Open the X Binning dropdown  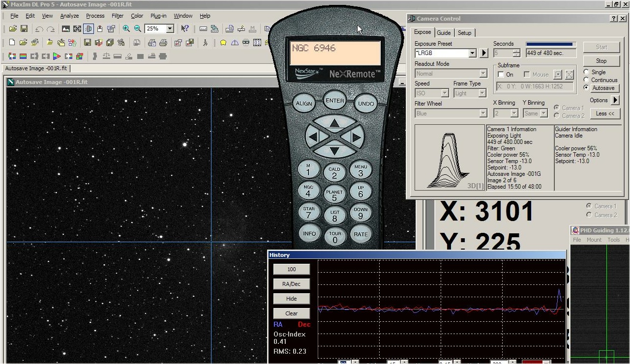pos(514,113)
